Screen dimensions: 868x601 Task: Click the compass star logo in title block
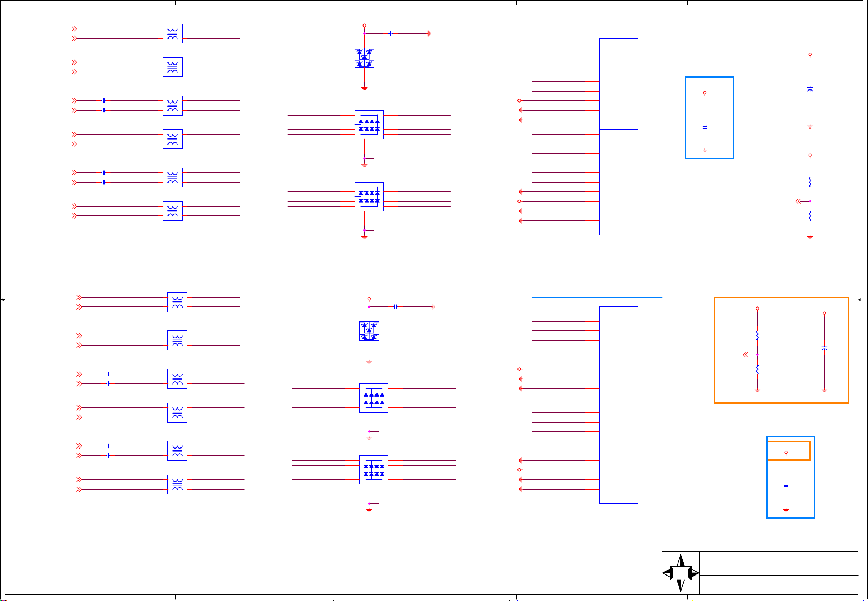point(680,573)
